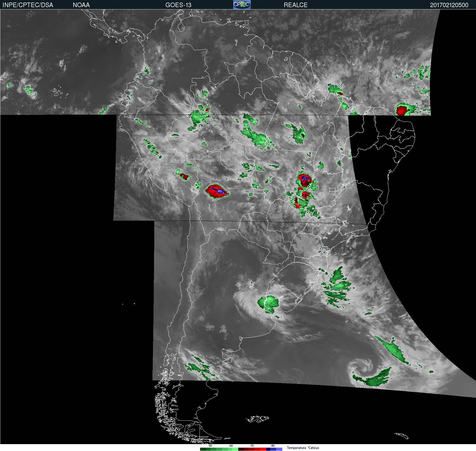Click the -60 value on the temperature legend

pos(231,446)
